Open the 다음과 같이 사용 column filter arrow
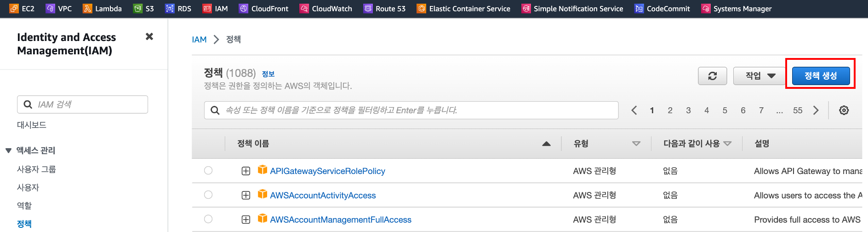This screenshot has height=232, width=868. [x=727, y=144]
